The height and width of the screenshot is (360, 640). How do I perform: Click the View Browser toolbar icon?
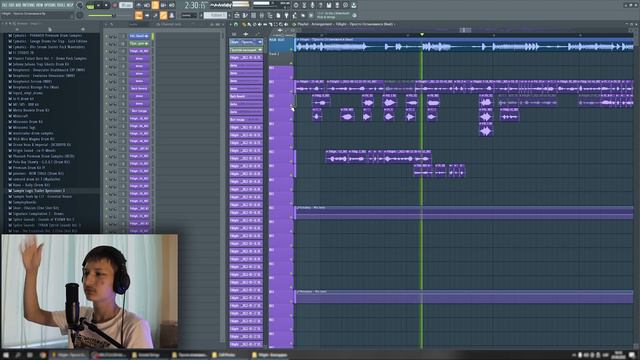pos(270,15)
